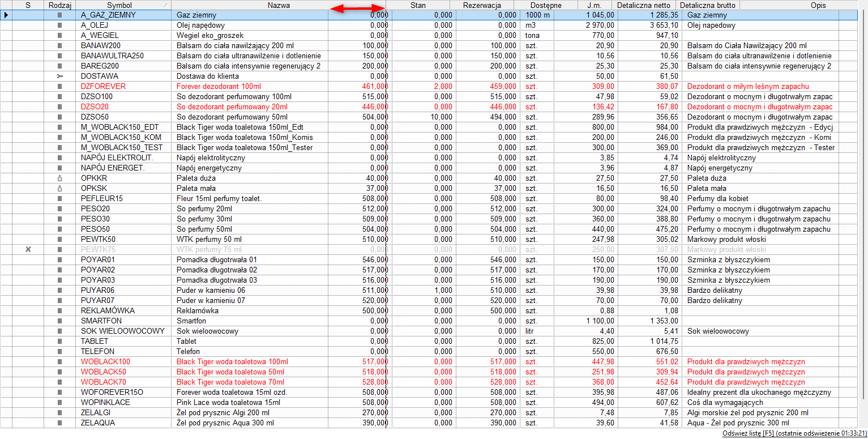Click the goods type icon for WOBLACK100
The width and height of the screenshot is (868, 439).
pos(59,361)
